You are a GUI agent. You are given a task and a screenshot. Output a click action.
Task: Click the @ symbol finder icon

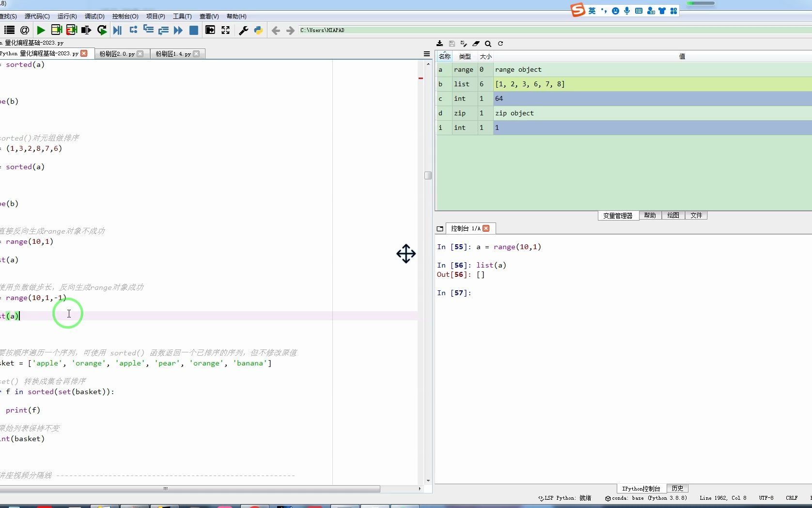(25, 30)
